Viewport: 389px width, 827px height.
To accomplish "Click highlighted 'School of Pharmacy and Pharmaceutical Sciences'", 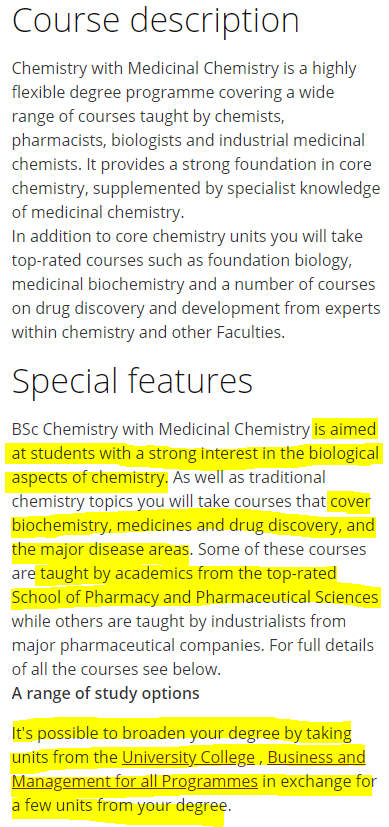I will pyautogui.click(x=195, y=598).
